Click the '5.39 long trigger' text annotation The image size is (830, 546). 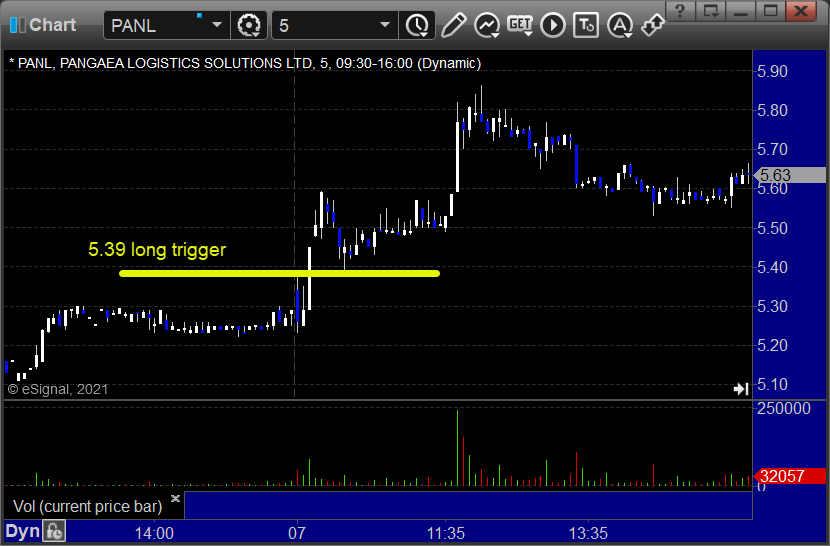tap(157, 249)
